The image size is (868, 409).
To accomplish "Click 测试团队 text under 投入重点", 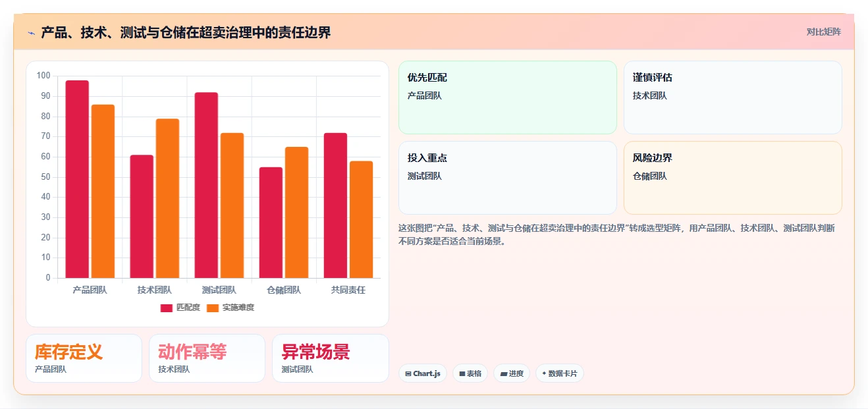I will point(425,176).
